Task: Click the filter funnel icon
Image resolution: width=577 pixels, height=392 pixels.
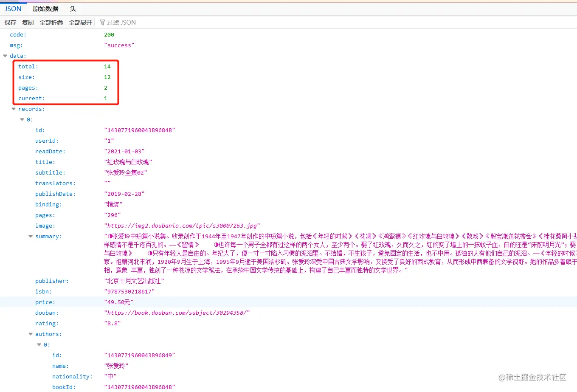Action: pos(102,23)
